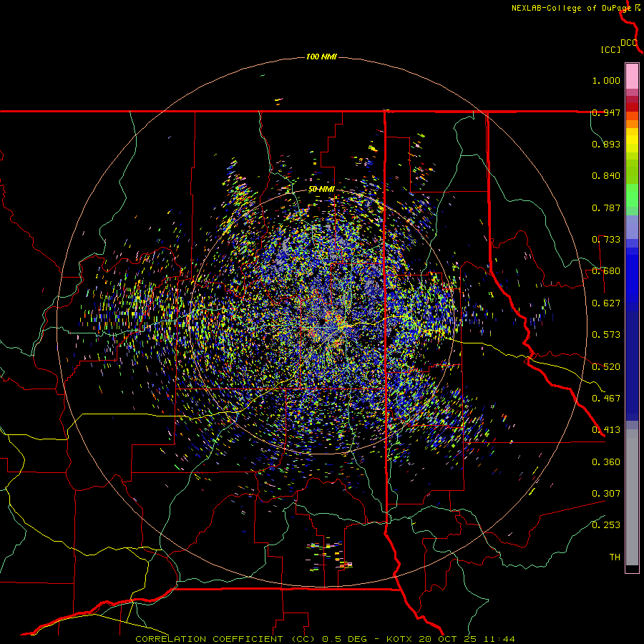Click the bright green band in color scale
The width and height of the screenshot is (644, 644).
[632, 195]
